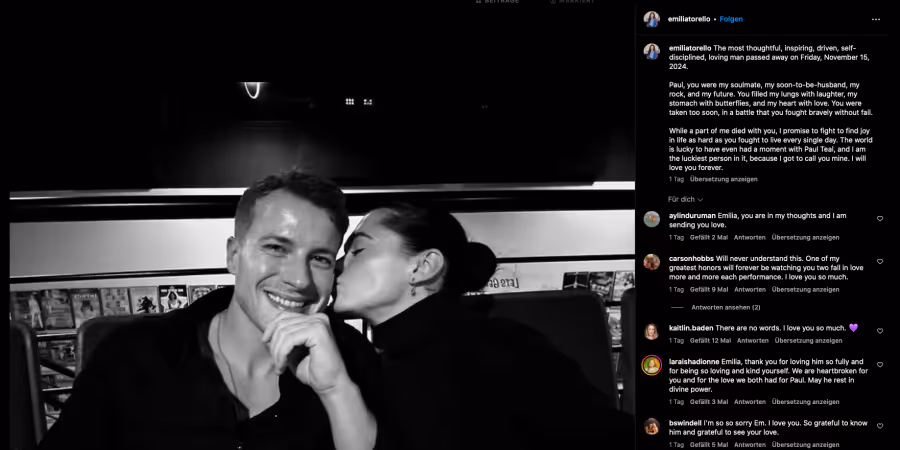Open the laraishadionne username link
This screenshot has height=450, width=900.
[x=694, y=362]
